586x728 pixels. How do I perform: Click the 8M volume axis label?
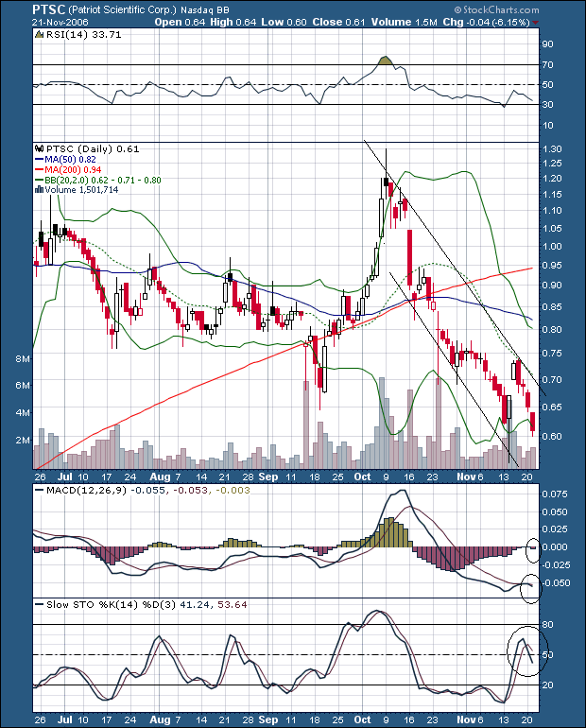point(24,359)
